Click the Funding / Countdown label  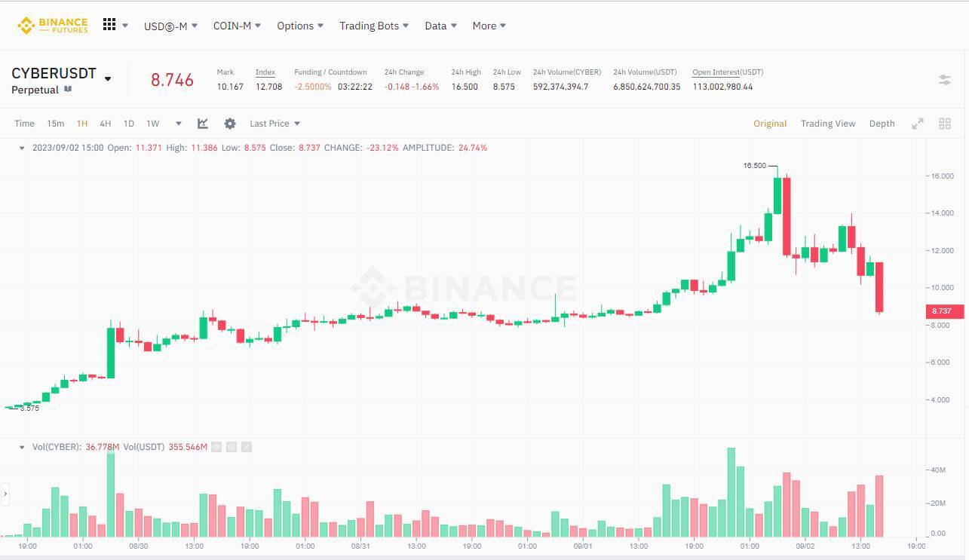point(330,72)
